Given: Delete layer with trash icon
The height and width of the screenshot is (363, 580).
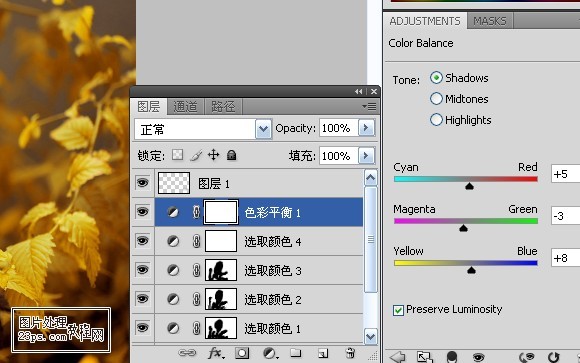Looking at the screenshot, I should (350, 353).
